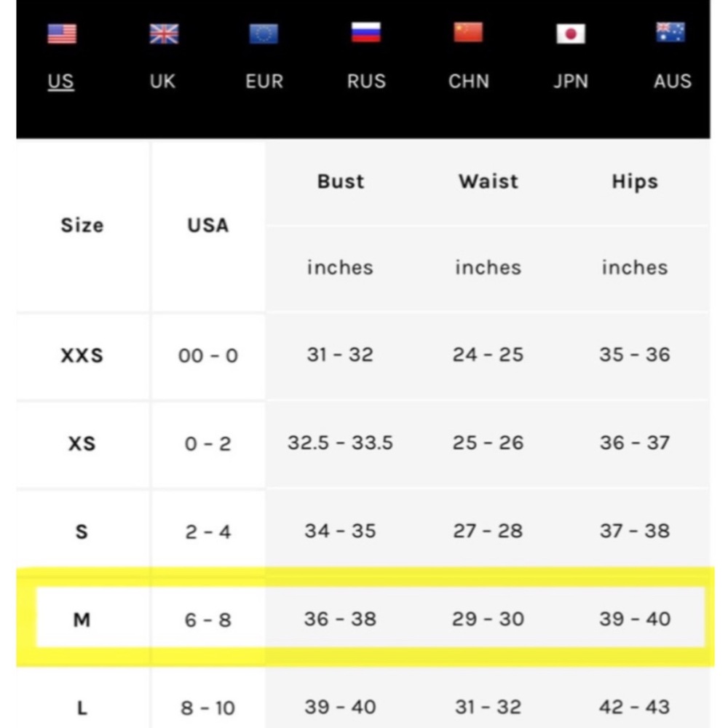Select the XXS size row label
The height and width of the screenshot is (728, 728).
pyautogui.click(x=82, y=356)
